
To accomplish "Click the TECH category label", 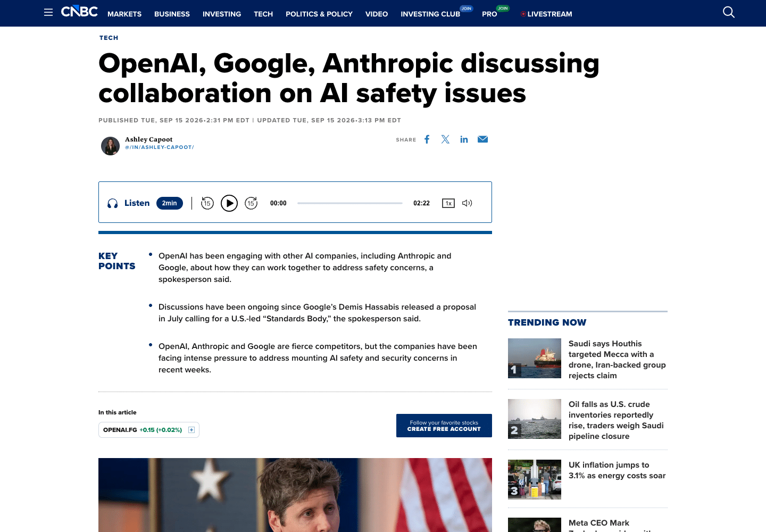I will [109, 38].
